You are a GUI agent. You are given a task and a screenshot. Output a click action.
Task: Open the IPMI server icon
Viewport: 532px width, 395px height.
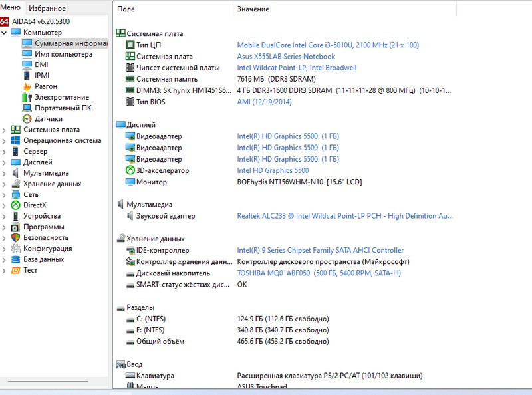click(27, 75)
